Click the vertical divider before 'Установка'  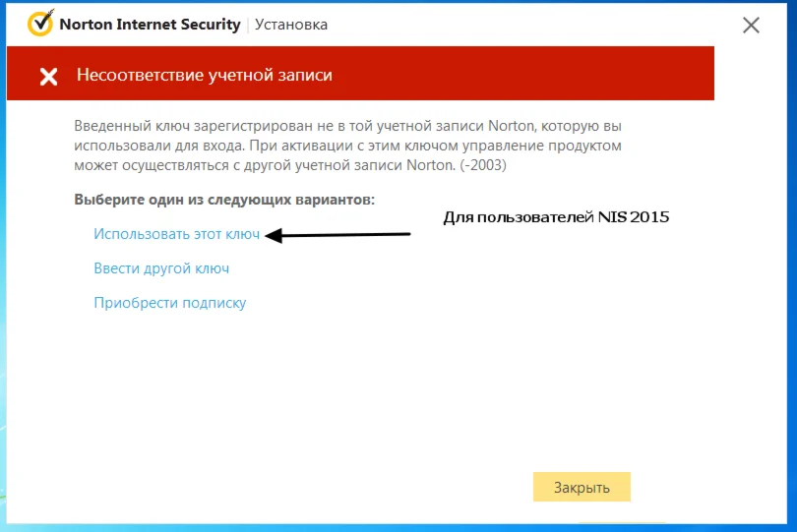pyautogui.click(x=247, y=25)
